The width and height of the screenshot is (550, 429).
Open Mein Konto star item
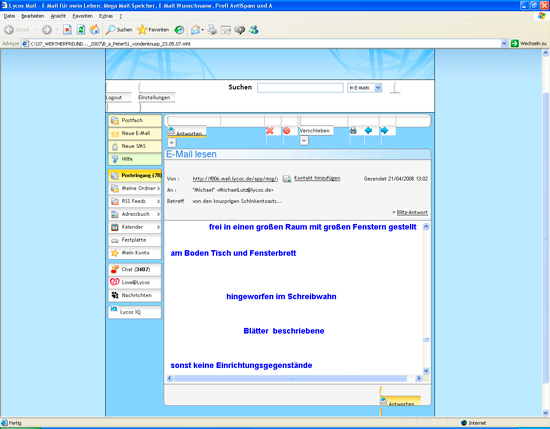pyautogui.click(x=135, y=253)
